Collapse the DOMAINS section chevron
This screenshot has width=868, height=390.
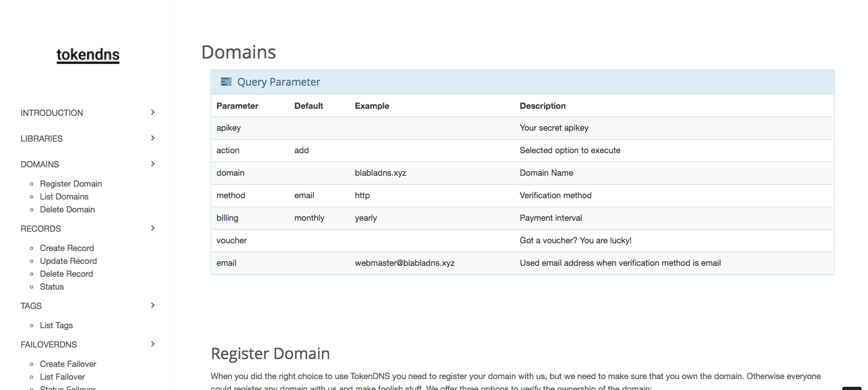153,163
